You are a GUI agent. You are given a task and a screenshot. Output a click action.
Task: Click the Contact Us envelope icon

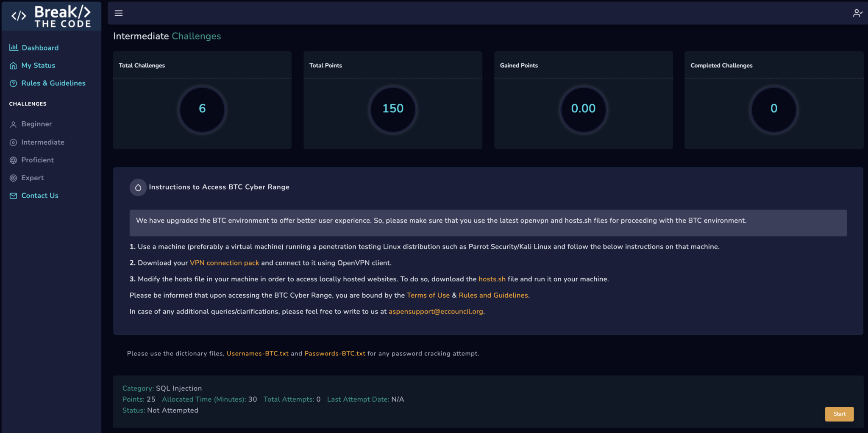[x=14, y=196]
